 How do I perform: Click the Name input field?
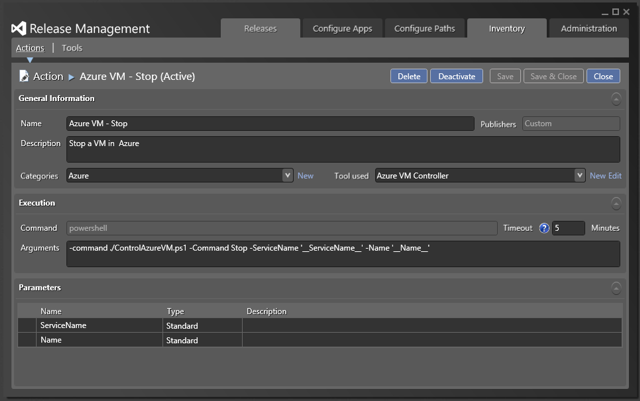pyautogui.click(x=270, y=123)
